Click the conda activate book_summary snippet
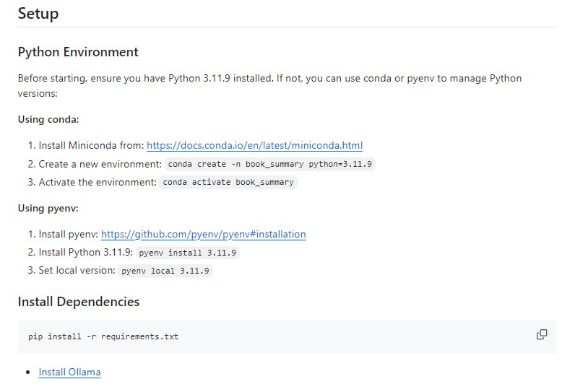 (x=228, y=182)
